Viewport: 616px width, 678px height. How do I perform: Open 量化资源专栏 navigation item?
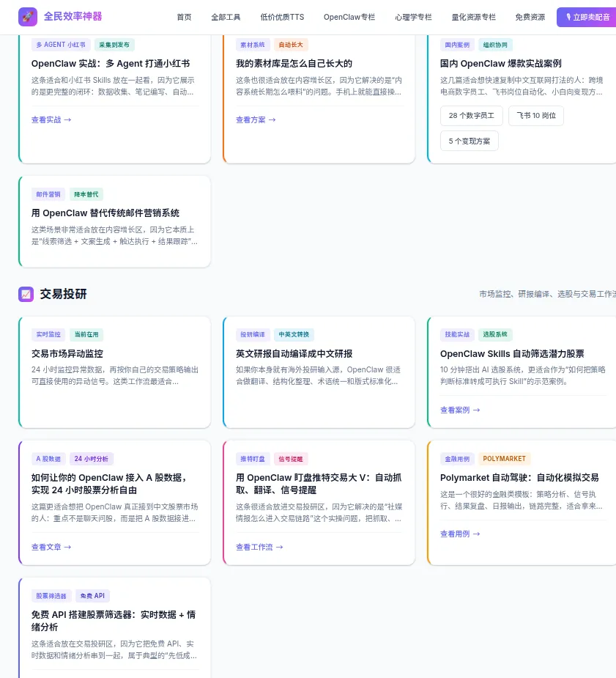point(473,18)
